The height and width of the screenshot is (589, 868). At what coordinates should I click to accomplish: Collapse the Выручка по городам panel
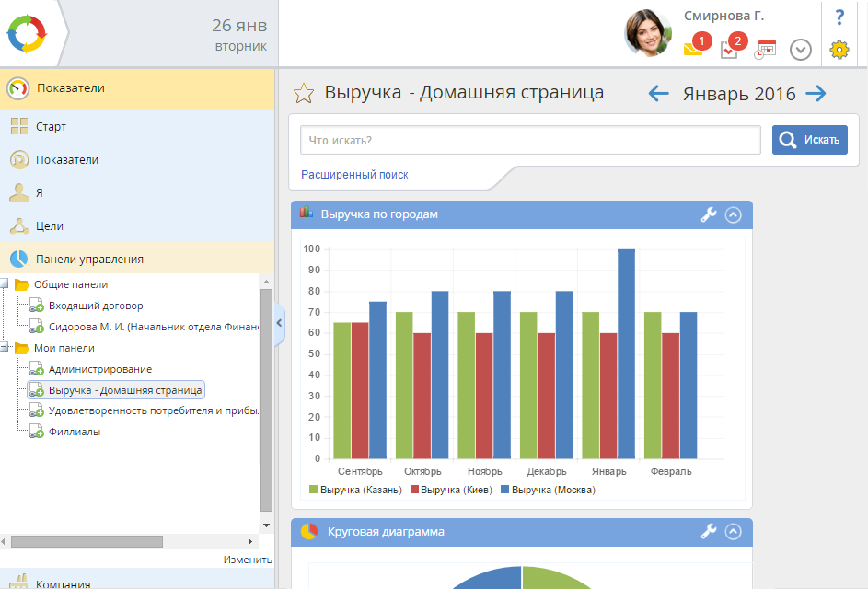(733, 214)
